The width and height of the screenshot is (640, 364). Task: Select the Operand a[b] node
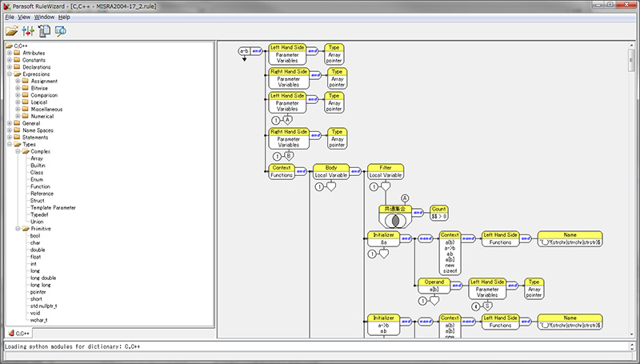coord(434,286)
